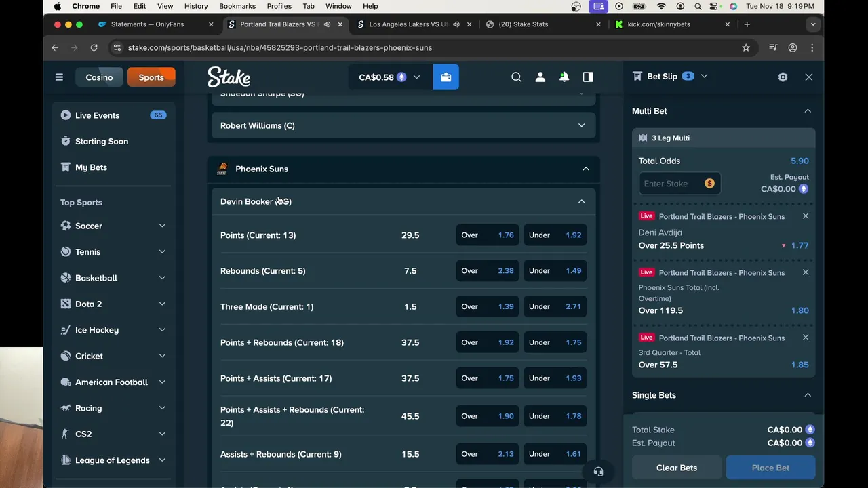Open the wallet button
Image resolution: width=868 pixels, height=488 pixels.
click(x=446, y=77)
